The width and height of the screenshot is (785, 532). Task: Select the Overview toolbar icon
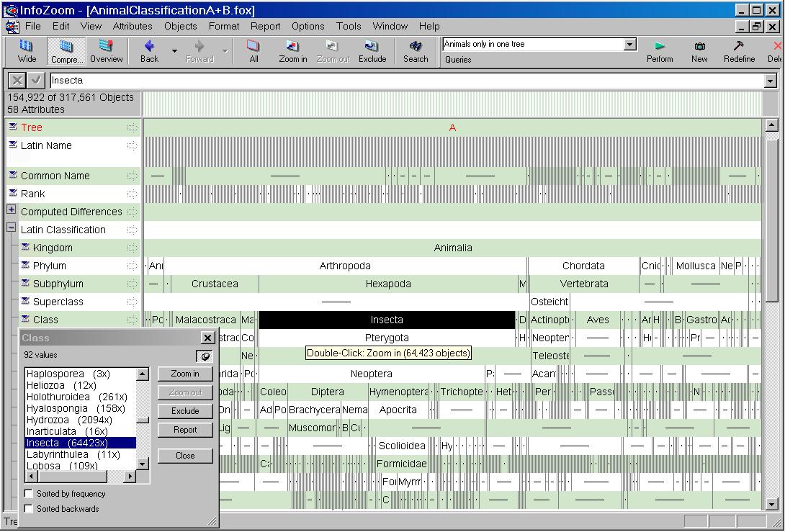click(x=106, y=50)
